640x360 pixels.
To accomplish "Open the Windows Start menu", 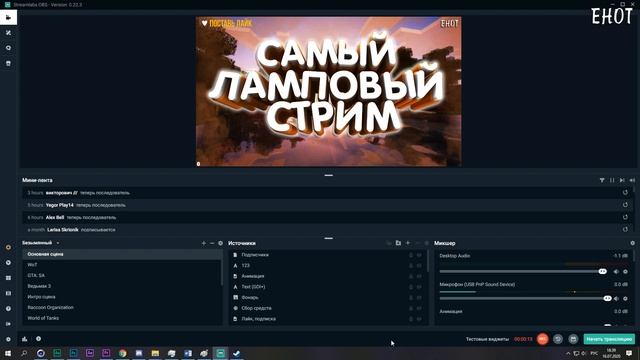I will [x=8, y=353].
